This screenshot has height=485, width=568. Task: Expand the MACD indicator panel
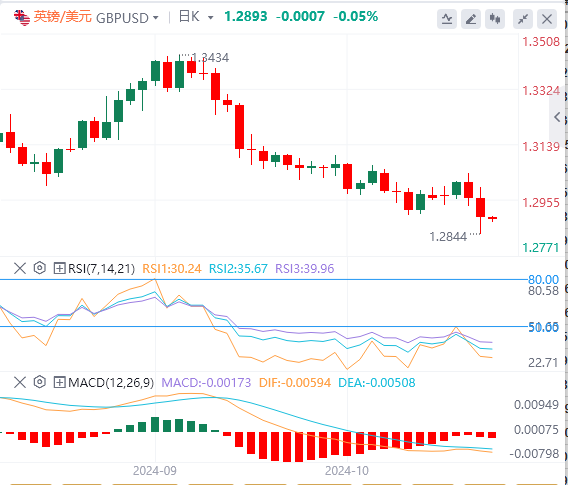point(59,382)
